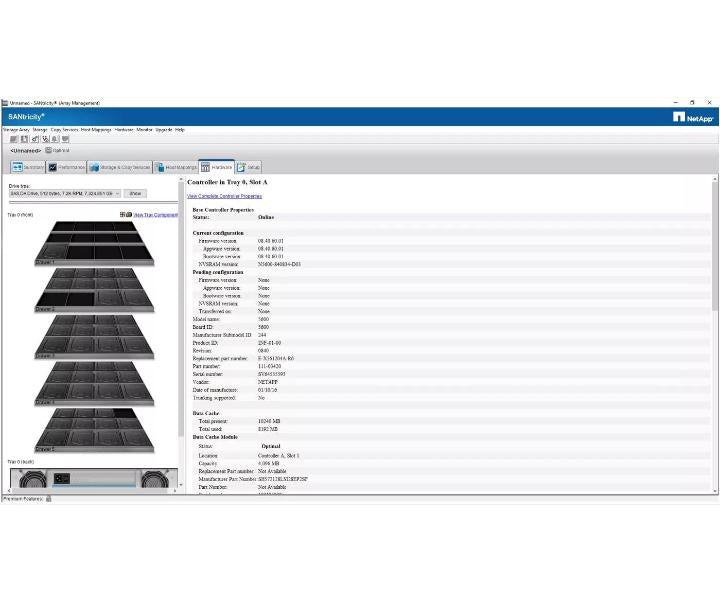This screenshot has width=720, height=600.
Task: Switch to the Host Mappings tab
Action: point(175,167)
